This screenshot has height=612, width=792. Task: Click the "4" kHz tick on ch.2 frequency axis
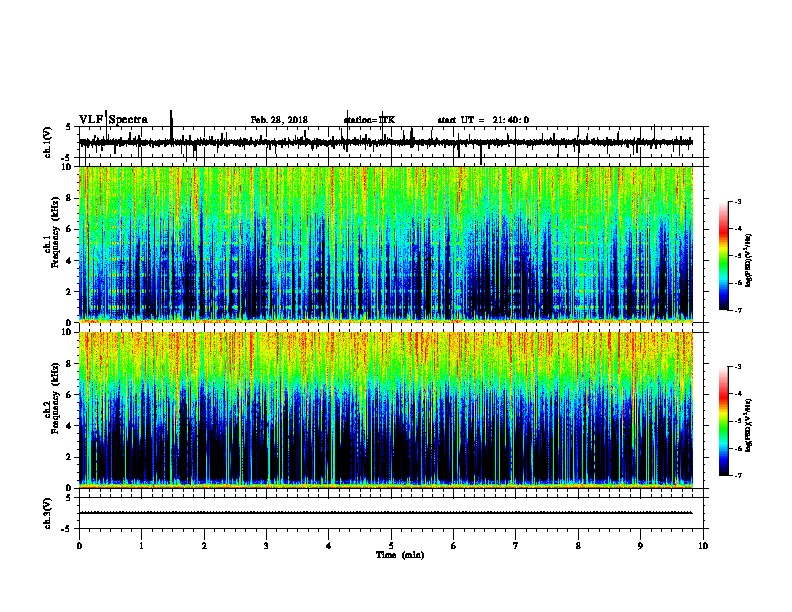70,426
